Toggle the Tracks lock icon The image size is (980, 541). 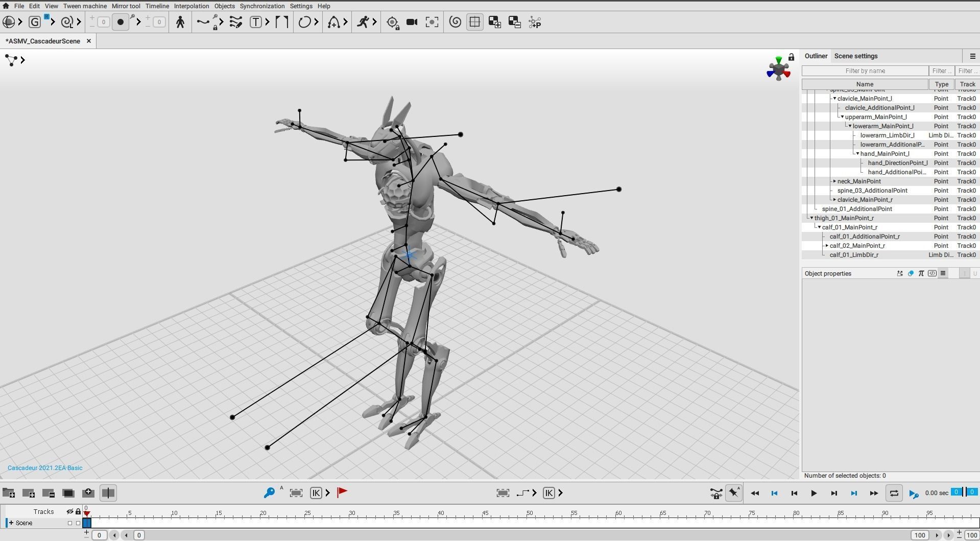[78, 511]
